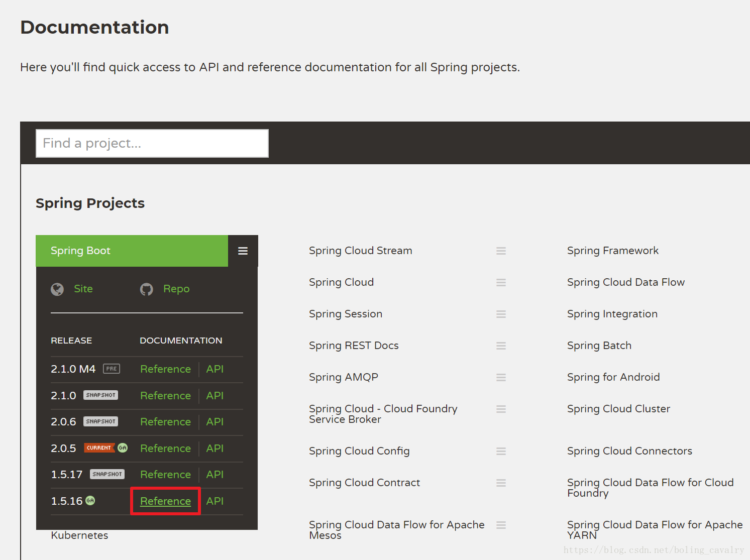
Task: Click the 2.0.6 release version number
Action: click(63, 422)
